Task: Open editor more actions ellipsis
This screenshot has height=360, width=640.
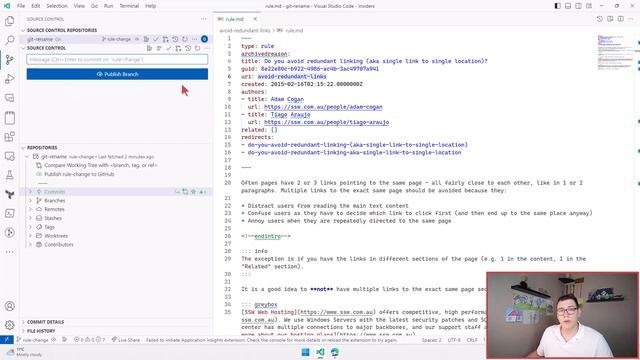Action: [631, 19]
